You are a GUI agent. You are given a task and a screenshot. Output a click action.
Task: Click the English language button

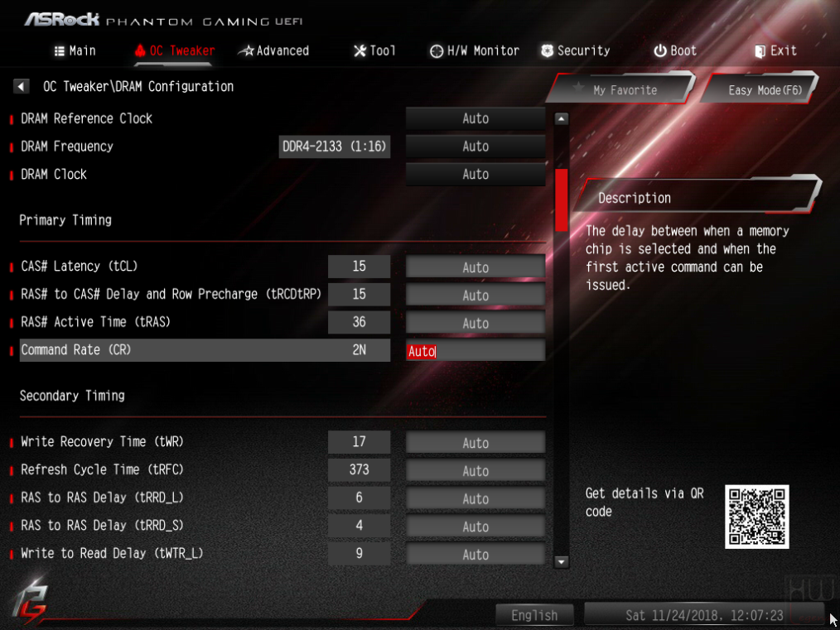pos(534,615)
